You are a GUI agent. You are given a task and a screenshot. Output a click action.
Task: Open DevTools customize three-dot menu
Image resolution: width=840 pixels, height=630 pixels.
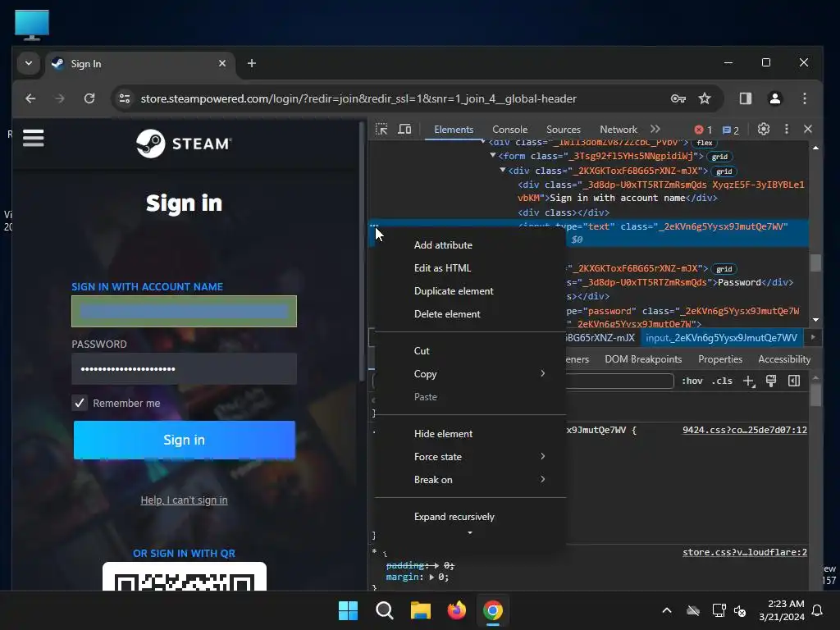pos(787,129)
